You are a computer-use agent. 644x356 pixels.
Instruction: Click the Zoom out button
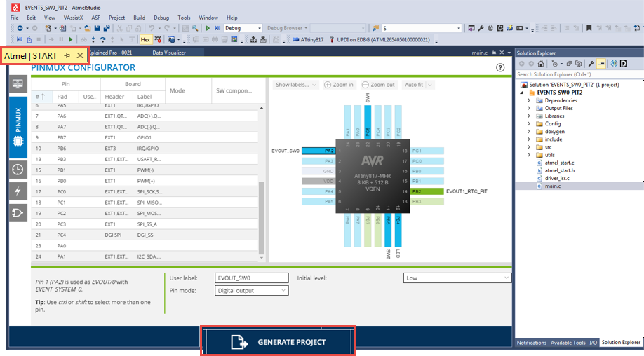pos(378,85)
